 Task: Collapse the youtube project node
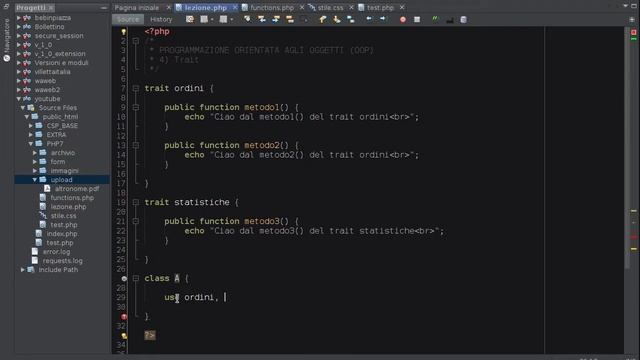pyautogui.click(x=18, y=99)
